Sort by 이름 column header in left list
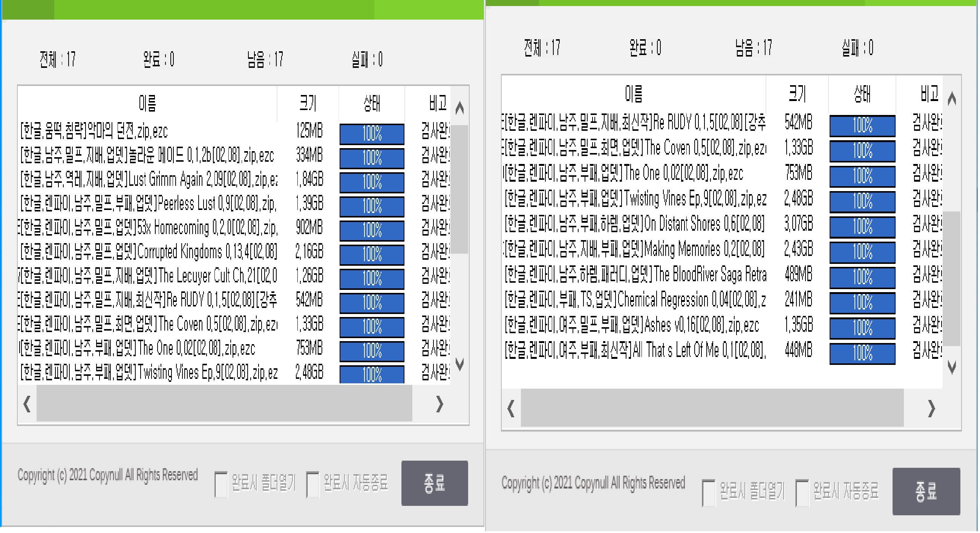The image size is (980, 533). pyautogui.click(x=147, y=104)
